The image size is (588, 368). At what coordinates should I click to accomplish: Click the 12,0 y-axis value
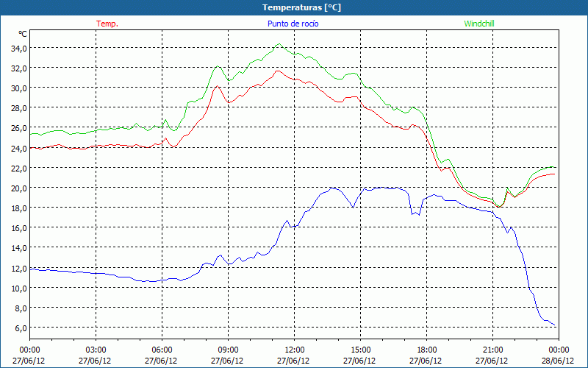click(x=19, y=268)
